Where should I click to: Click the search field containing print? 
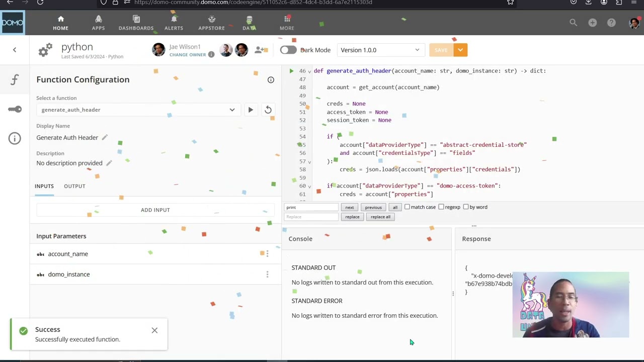(x=311, y=207)
